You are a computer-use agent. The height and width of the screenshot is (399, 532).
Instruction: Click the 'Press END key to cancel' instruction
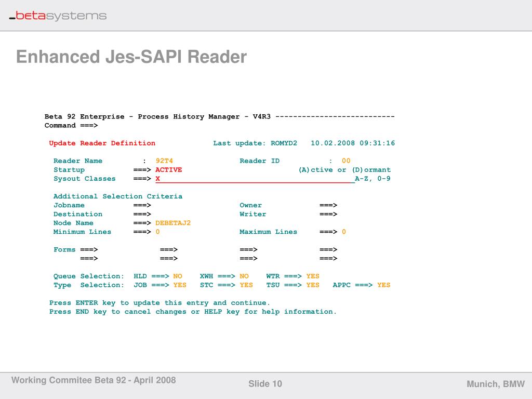click(x=193, y=312)
